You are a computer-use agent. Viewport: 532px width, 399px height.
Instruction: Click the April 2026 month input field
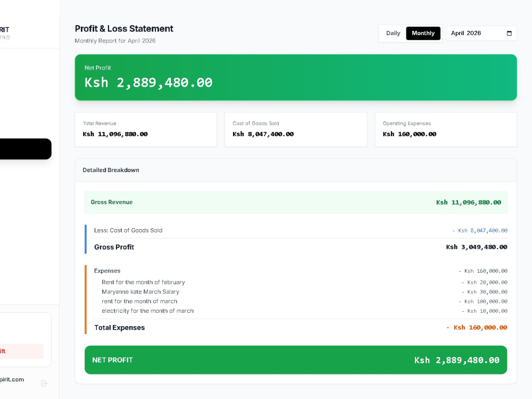(x=481, y=33)
